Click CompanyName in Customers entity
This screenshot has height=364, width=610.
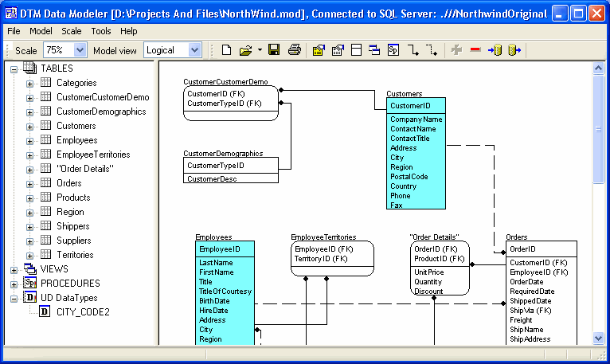[416, 119]
